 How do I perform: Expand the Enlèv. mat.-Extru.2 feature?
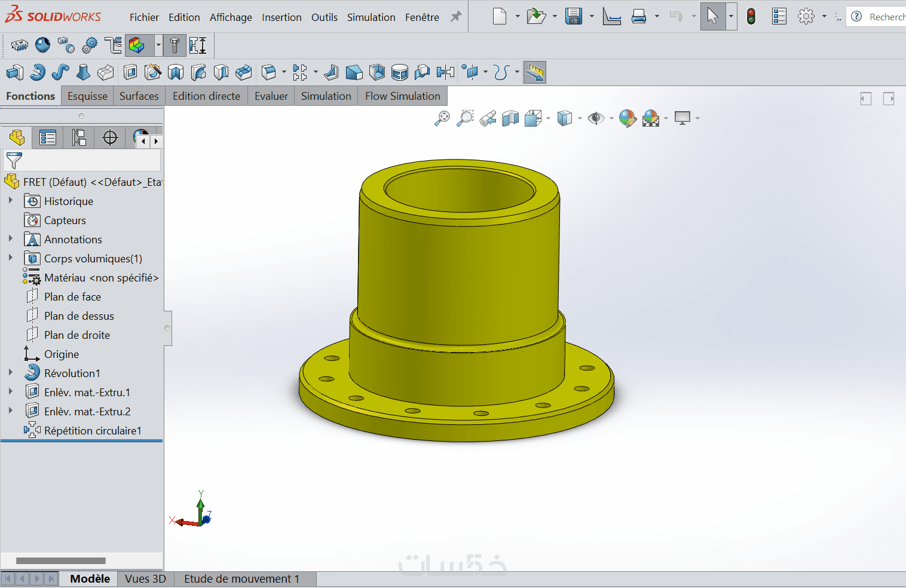point(11,411)
